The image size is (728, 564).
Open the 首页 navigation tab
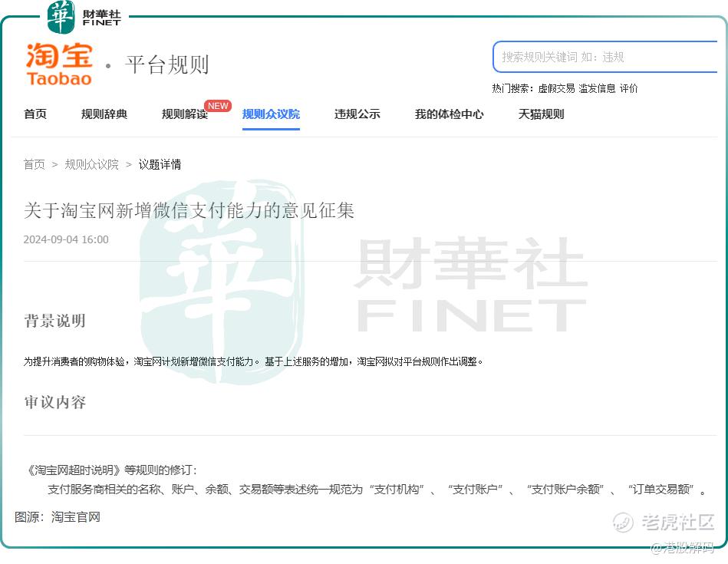(x=35, y=114)
